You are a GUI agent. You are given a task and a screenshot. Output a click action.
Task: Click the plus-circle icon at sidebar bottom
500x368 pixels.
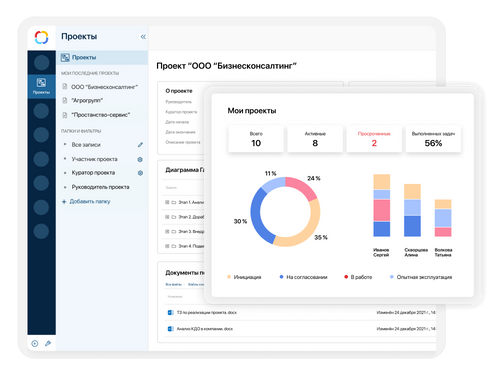tap(35, 343)
